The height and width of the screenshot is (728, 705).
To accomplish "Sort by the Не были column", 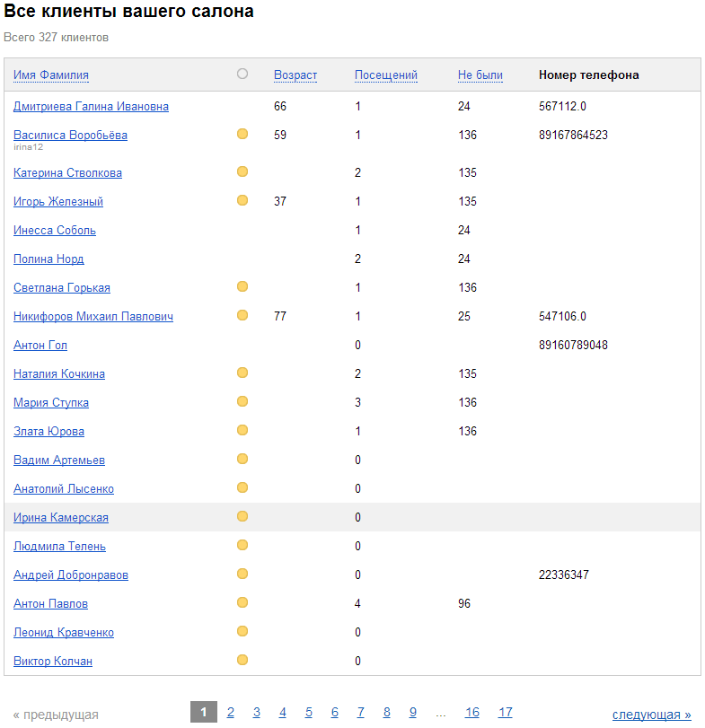I will (x=480, y=75).
